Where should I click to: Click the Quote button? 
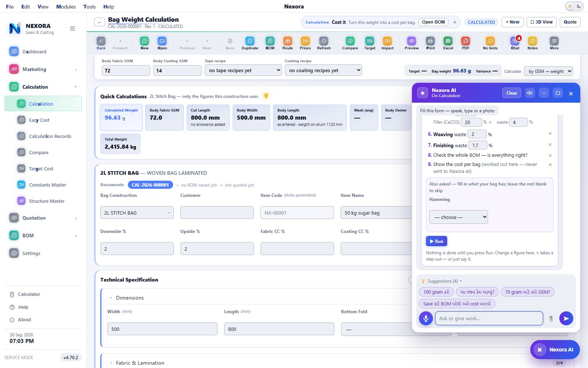[x=570, y=22]
